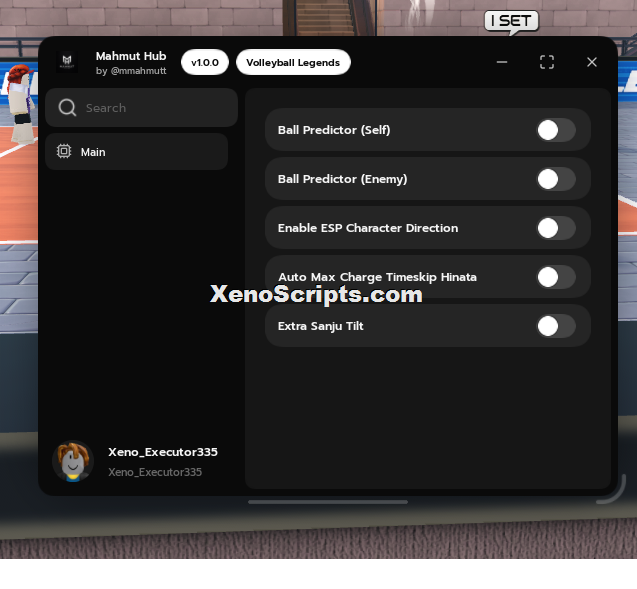Image resolution: width=637 pixels, height=589 pixels.
Task: Click the Main tab chip icon
Action: [x=64, y=151]
